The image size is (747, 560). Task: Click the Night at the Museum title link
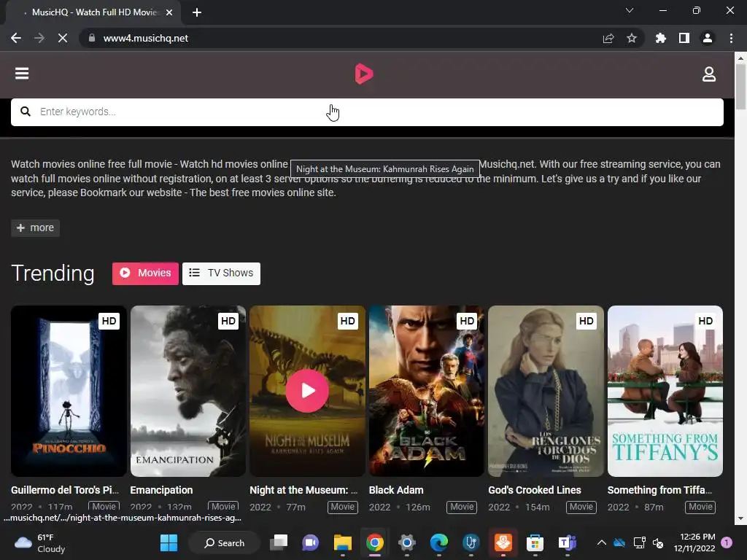[x=303, y=490]
